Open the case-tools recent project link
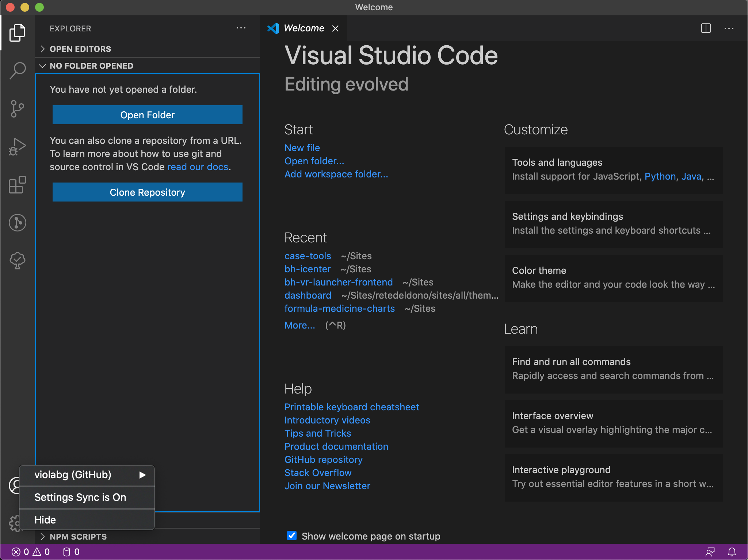Screen dimensions: 748x560 point(308,256)
